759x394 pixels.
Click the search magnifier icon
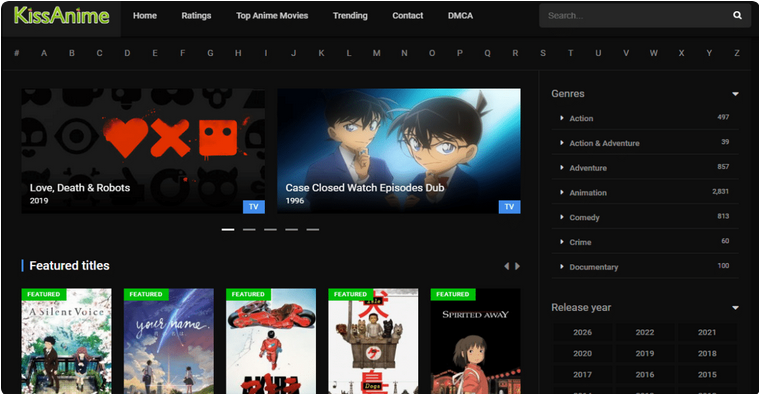pyautogui.click(x=737, y=15)
